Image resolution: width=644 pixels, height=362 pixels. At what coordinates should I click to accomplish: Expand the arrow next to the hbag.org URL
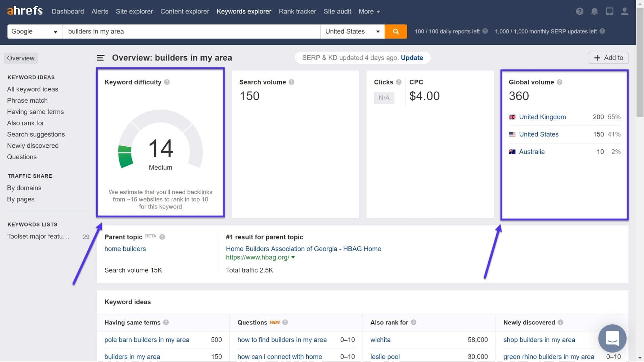click(293, 257)
